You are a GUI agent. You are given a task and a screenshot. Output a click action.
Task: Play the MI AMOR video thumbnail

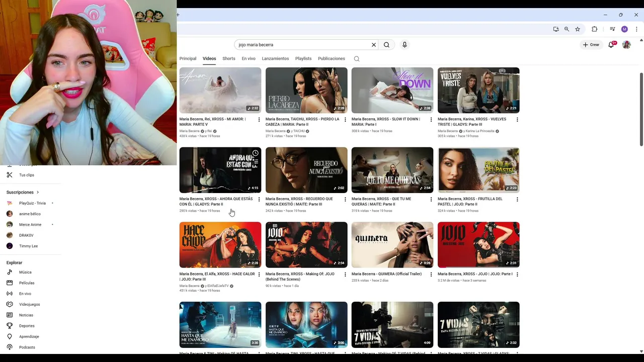tap(220, 90)
